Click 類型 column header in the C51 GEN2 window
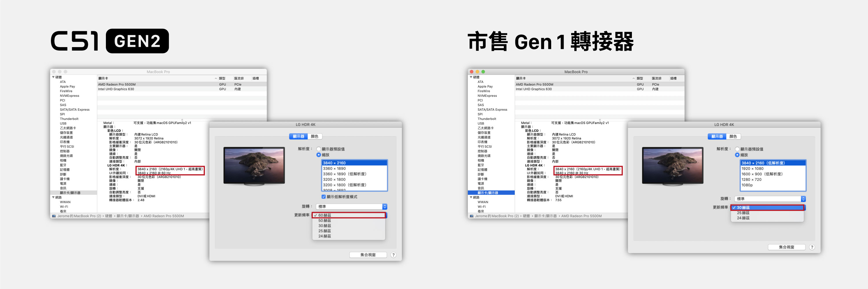The height and width of the screenshot is (289, 868). coord(222,78)
